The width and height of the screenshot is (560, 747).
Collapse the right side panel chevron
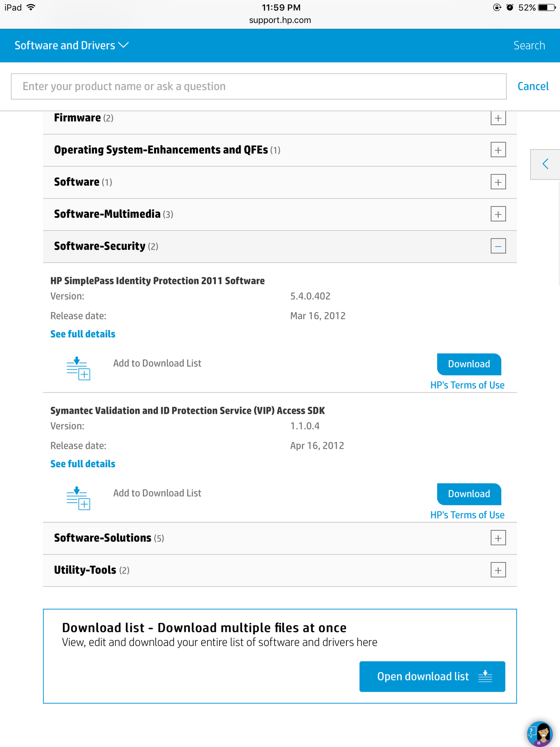click(x=545, y=164)
